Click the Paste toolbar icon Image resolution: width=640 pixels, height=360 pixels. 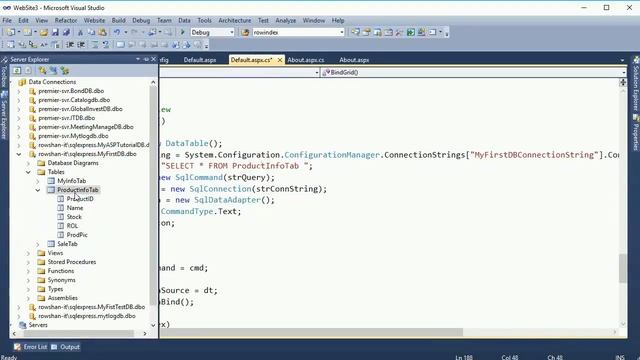(102, 32)
